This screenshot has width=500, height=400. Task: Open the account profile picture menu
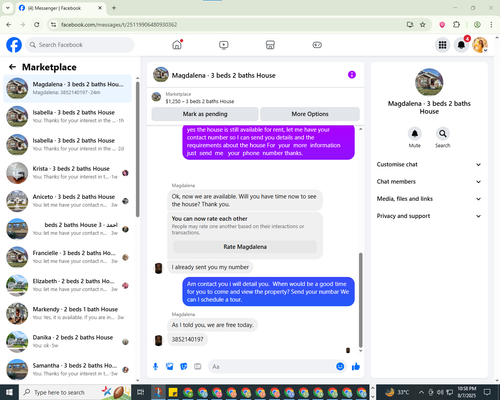click(x=480, y=45)
